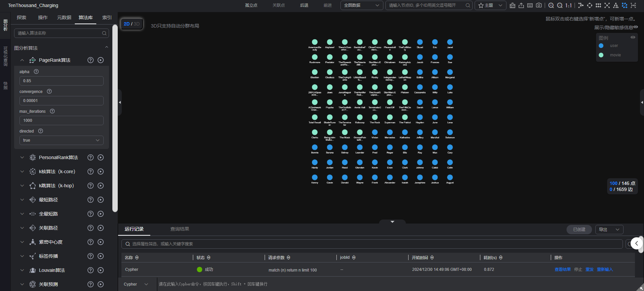The width and height of the screenshot is (644, 291).
Task: Run the 紧密中心度 algorithm
Action: pyautogui.click(x=101, y=242)
